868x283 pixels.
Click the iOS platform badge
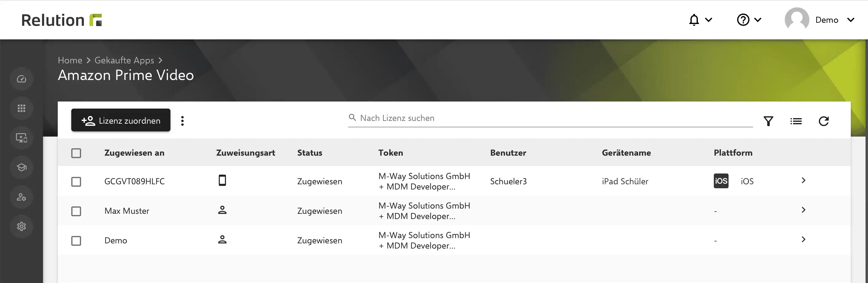[721, 181]
